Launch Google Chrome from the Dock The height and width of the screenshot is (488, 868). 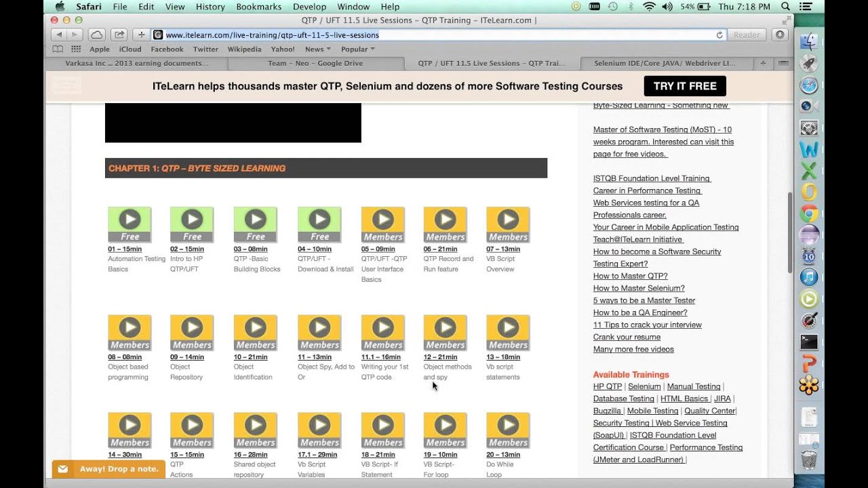point(809,213)
